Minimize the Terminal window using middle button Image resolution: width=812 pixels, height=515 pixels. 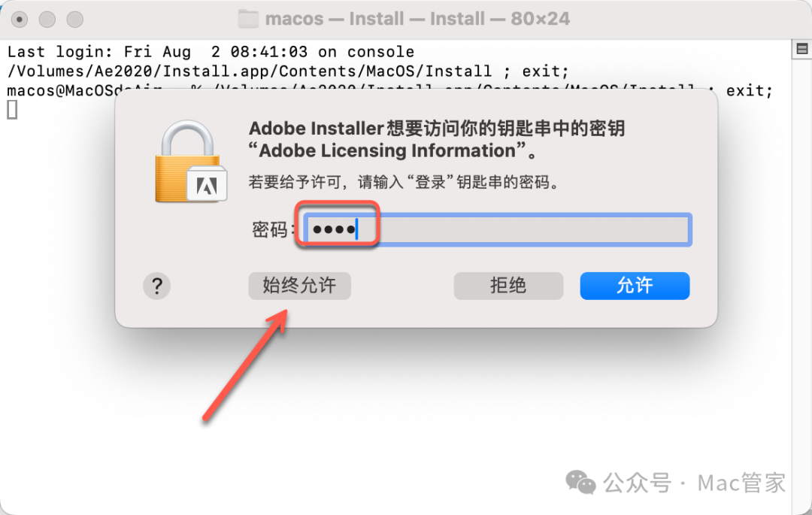(47, 20)
